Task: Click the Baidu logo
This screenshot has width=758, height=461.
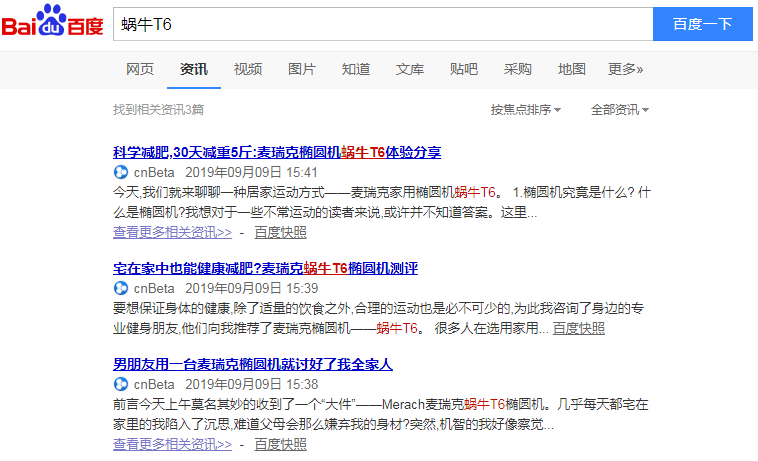Action: click(x=52, y=22)
